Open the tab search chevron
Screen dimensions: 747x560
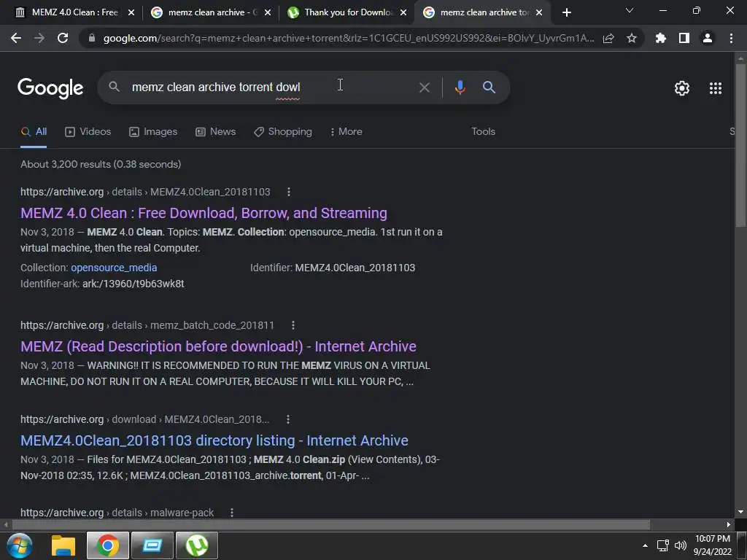click(630, 10)
